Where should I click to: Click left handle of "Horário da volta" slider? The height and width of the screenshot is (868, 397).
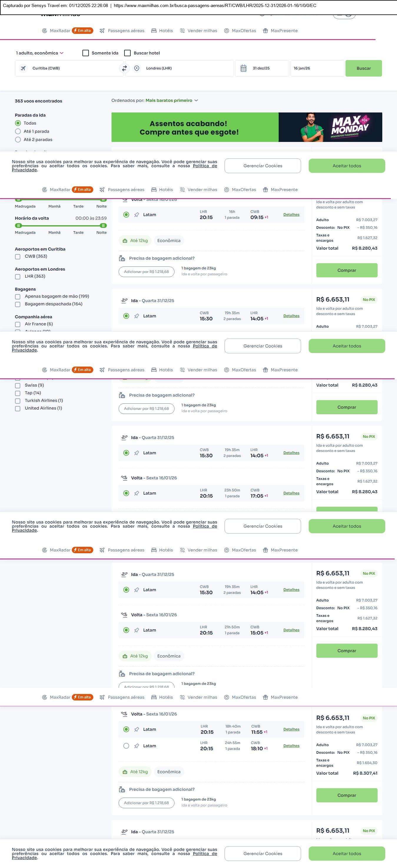tap(19, 226)
